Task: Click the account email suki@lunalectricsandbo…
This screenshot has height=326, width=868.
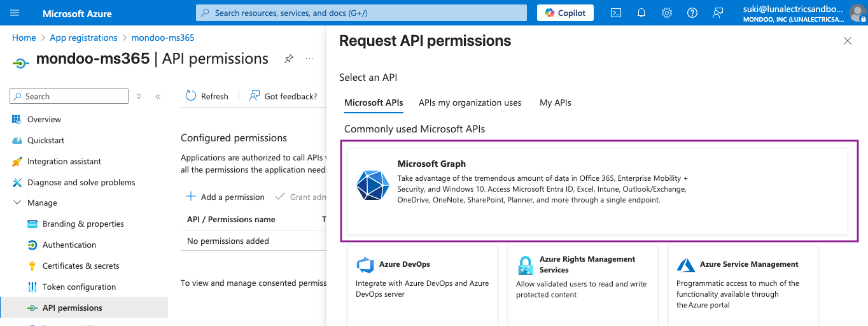Action: tap(793, 9)
